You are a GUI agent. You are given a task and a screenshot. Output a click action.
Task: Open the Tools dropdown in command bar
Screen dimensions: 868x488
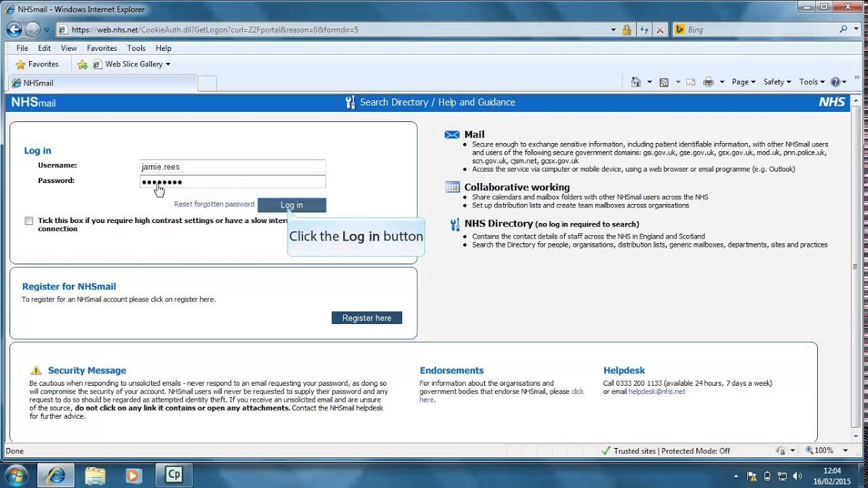[x=812, y=82]
